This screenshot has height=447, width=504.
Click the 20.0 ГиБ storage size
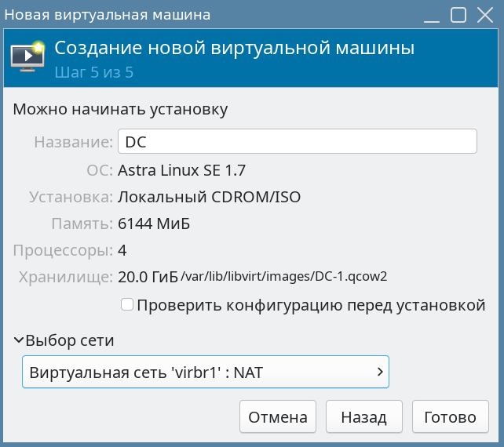(x=148, y=277)
